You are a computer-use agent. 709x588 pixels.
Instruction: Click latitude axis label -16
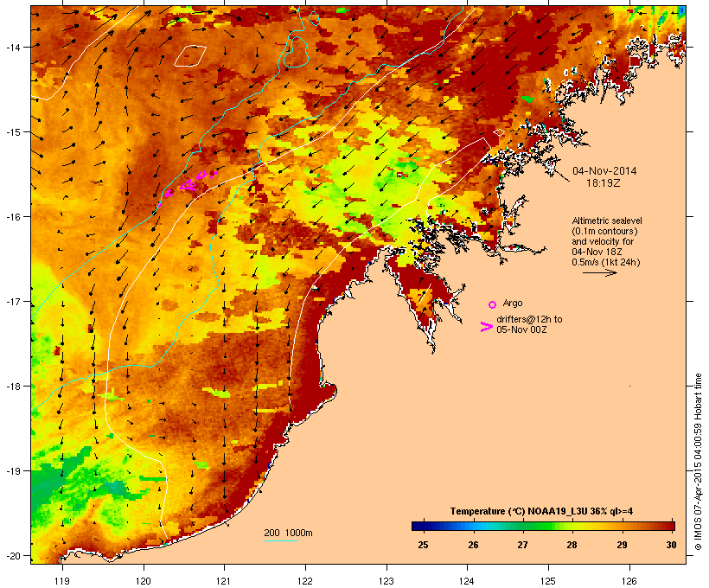pyautogui.click(x=12, y=217)
